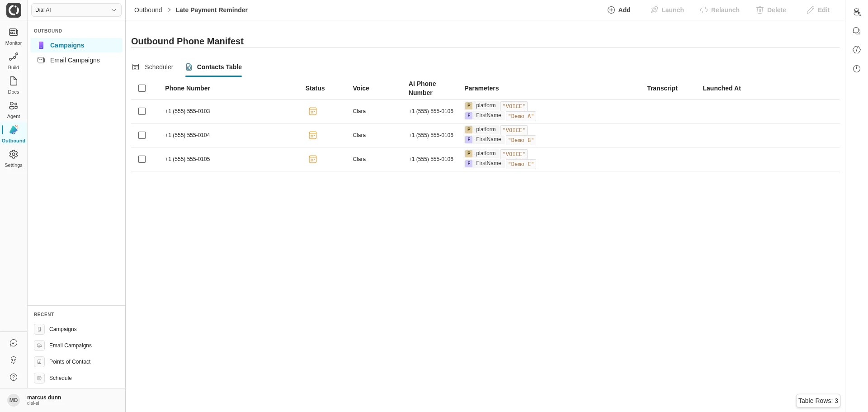Viewport: 868px width, 412px height.
Task: Click Clara voice in +1 (555) 555-0104 row
Action: [x=359, y=135]
